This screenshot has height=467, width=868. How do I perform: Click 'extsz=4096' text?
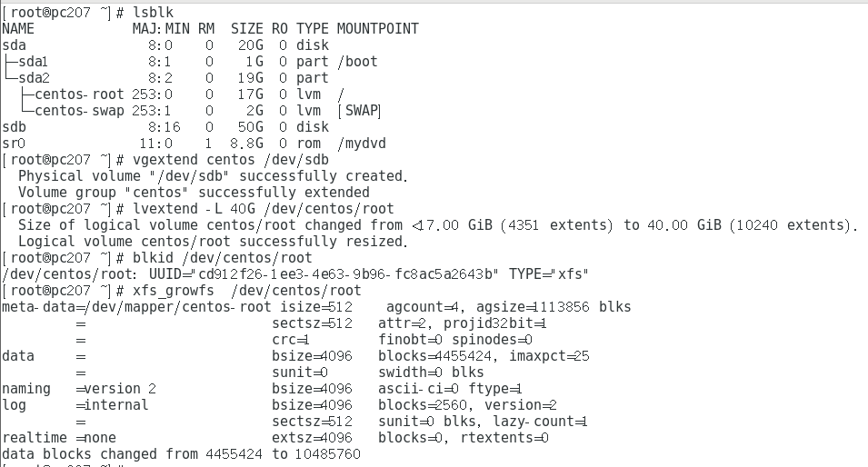tap(312, 438)
